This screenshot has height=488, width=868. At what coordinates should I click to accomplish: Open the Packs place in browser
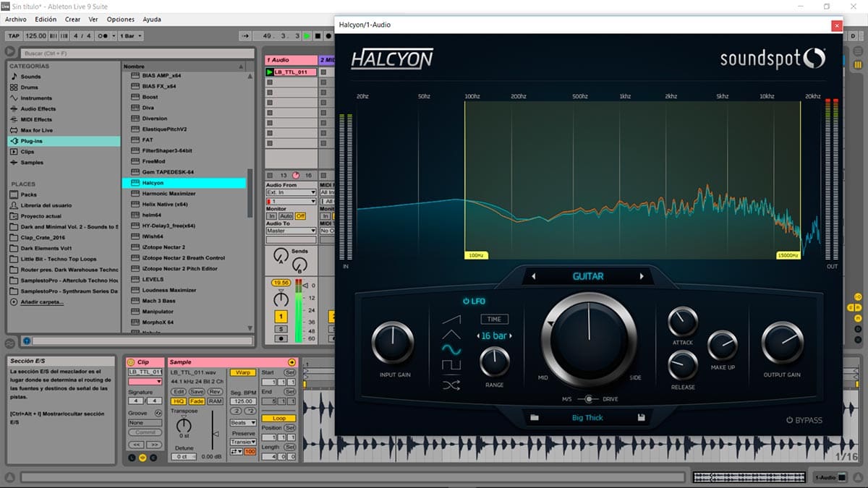(x=29, y=194)
